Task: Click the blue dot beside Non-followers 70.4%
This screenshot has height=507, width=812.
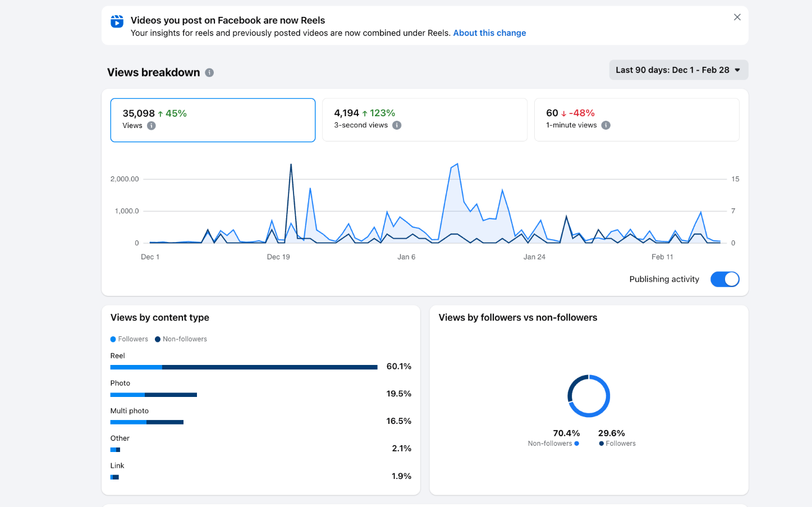Action: (576, 444)
